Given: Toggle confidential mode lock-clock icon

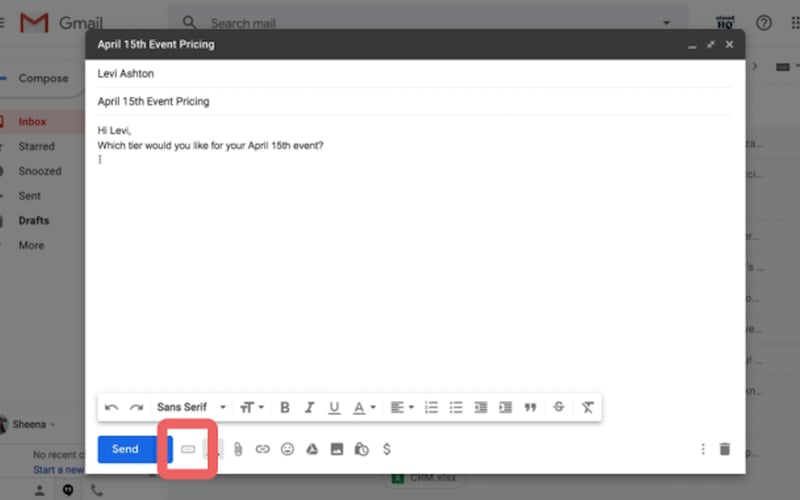Looking at the screenshot, I should [x=361, y=449].
